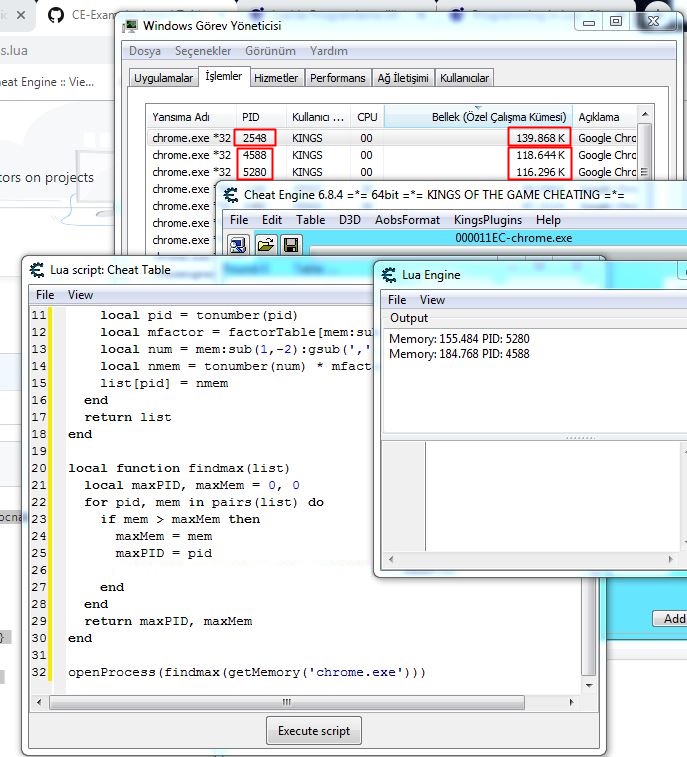Open the Seçenekler menu in Task Manager
This screenshot has width=687, height=757.
203,51
